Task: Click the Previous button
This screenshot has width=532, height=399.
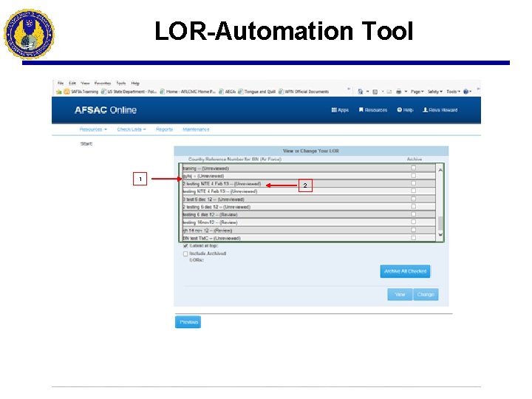Action: (188, 322)
